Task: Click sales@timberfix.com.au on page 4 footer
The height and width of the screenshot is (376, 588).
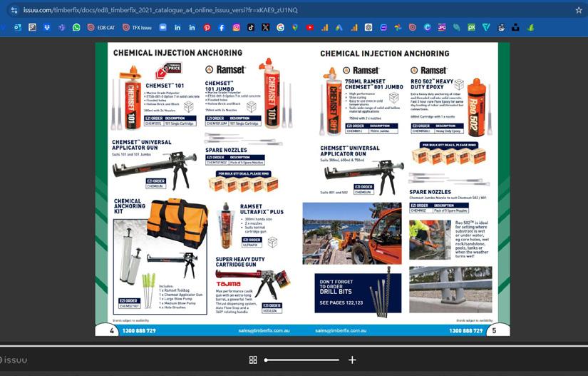Action: click(264, 330)
